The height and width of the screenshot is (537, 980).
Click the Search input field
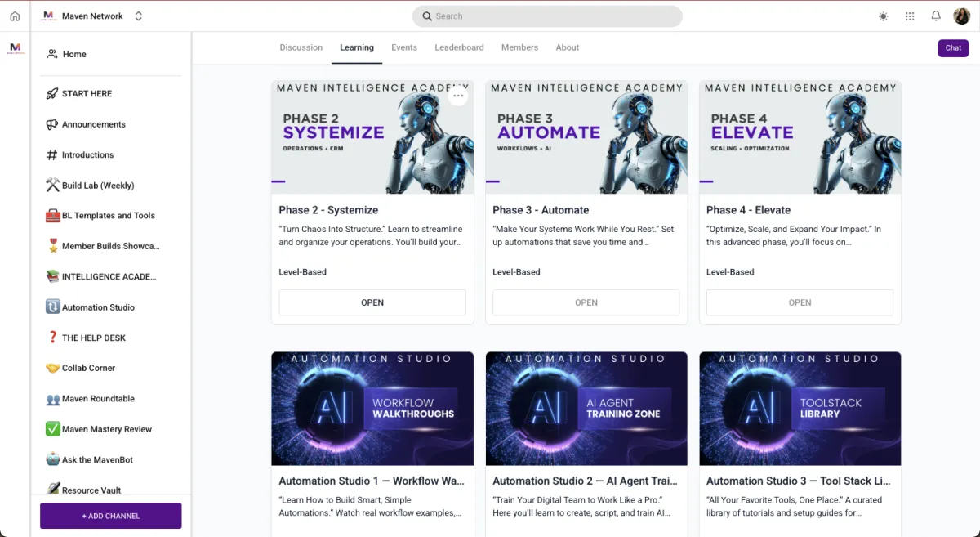[547, 16]
